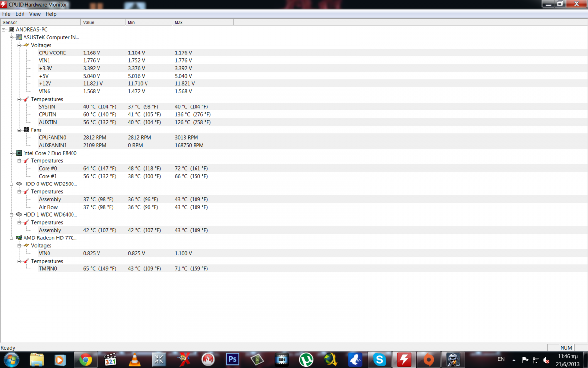
Task: Click the Min column header
Action: point(149,22)
